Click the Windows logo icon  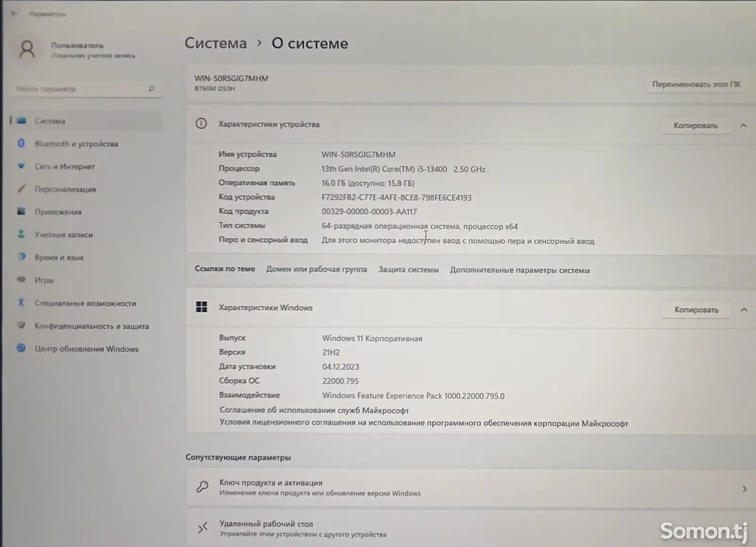202,307
